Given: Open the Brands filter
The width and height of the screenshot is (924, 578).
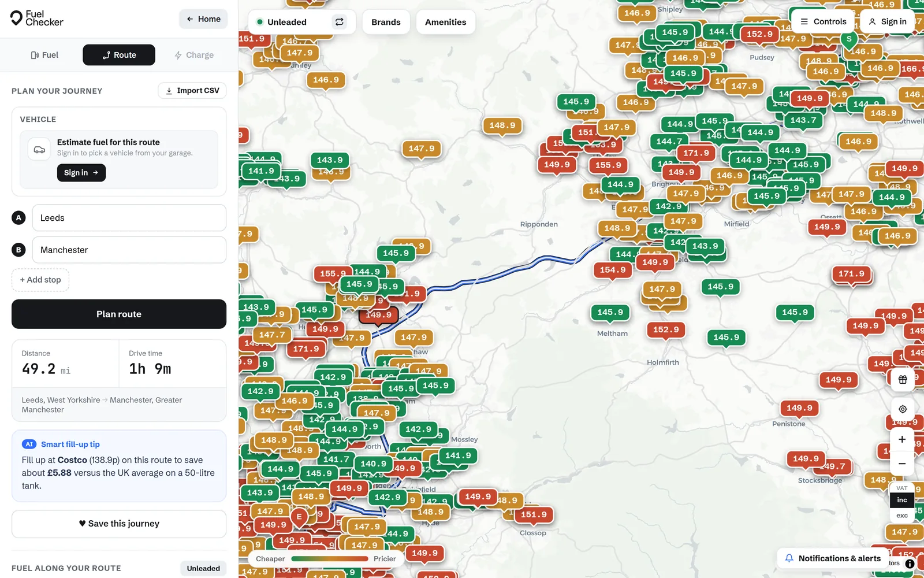Looking at the screenshot, I should (386, 22).
